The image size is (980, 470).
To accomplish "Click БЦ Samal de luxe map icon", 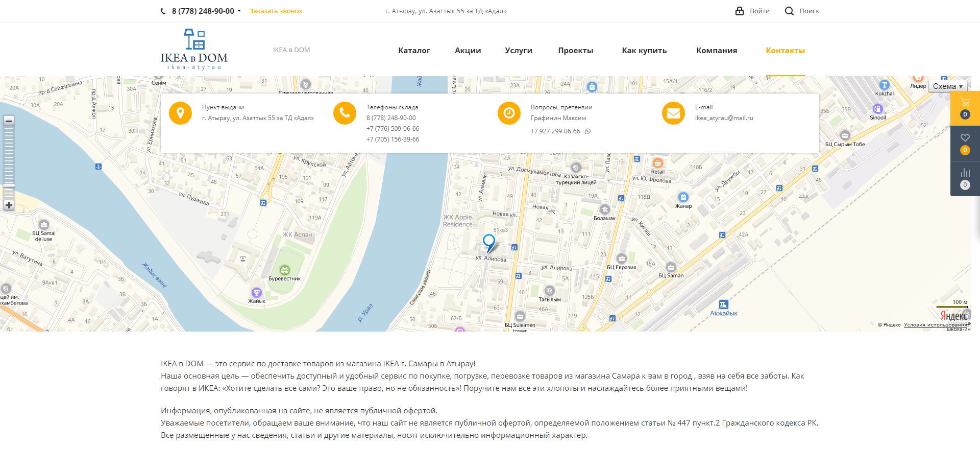I will (x=44, y=225).
